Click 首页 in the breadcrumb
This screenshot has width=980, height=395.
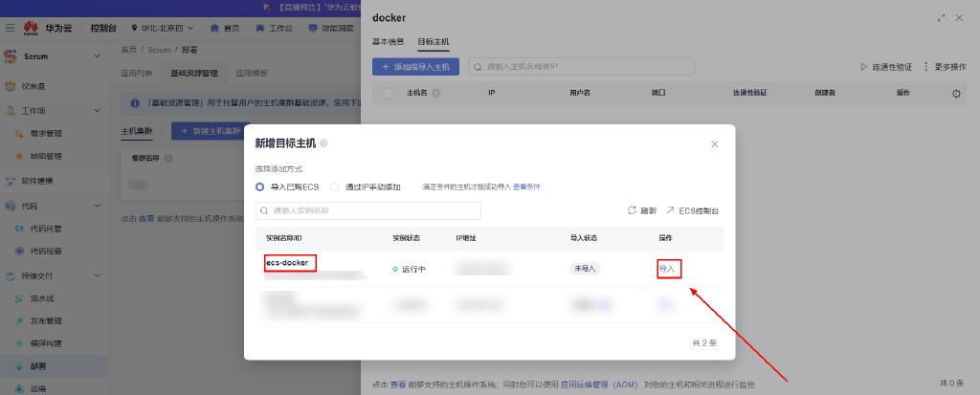tap(128, 50)
